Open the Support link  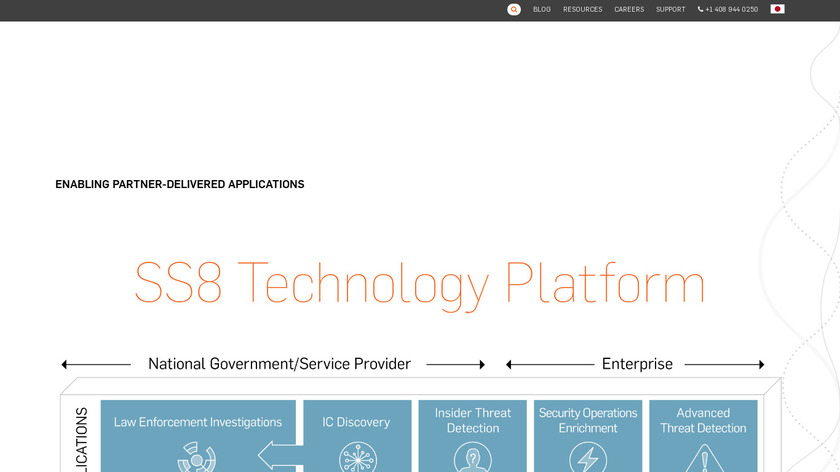click(671, 9)
